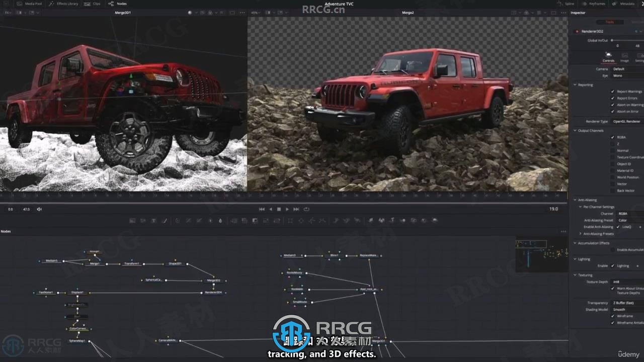This screenshot has height=362, width=644.
Task: Add a pMerge particle node from the toolbar
Action: [x=346, y=220]
